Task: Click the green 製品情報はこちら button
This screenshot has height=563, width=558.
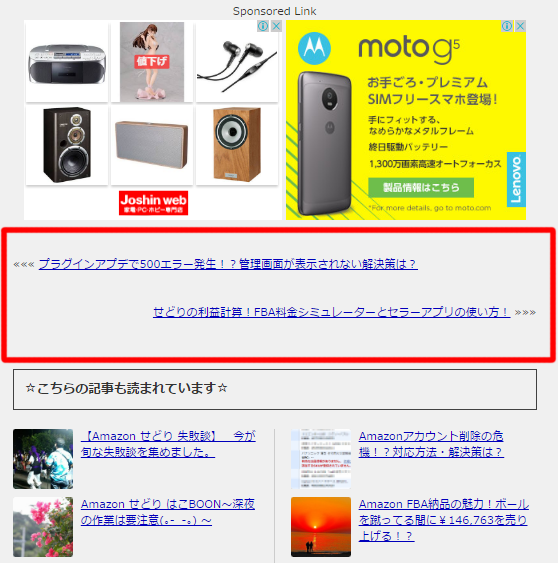Action: (421, 187)
